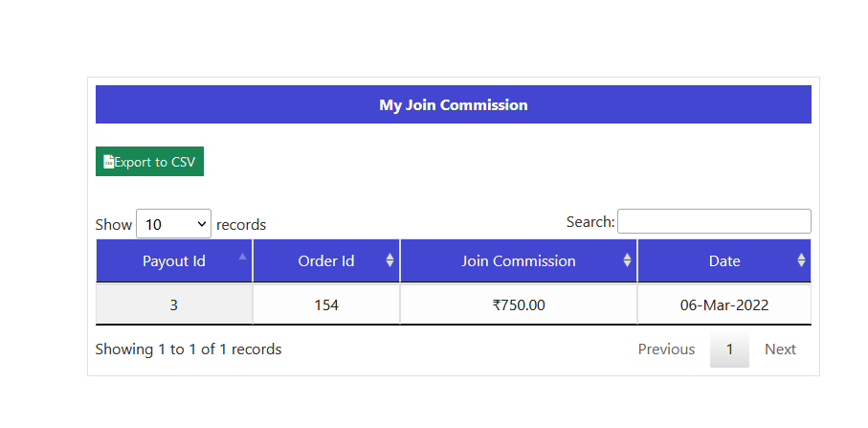Go to the Previous page
The image size is (868, 428).
tap(666, 349)
